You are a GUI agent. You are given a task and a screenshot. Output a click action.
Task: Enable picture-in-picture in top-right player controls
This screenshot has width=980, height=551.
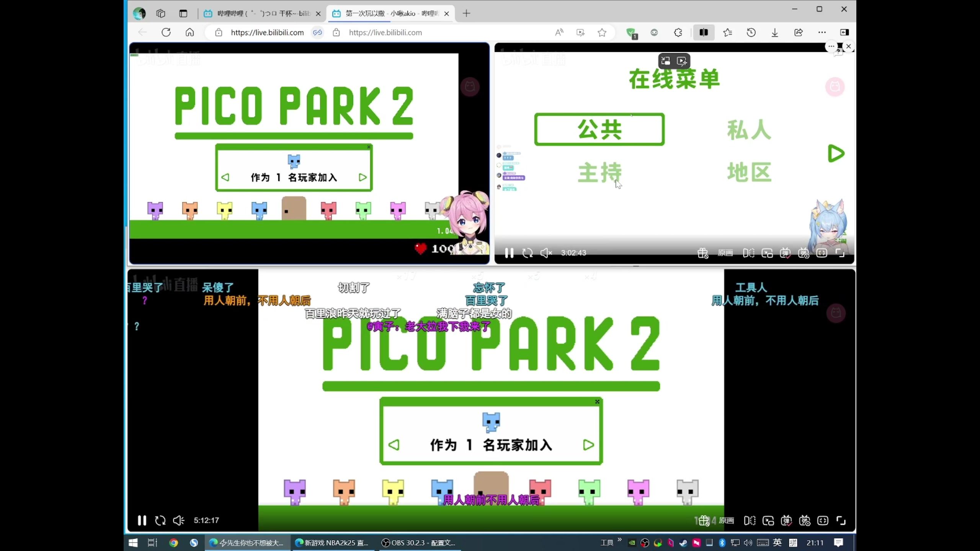(767, 253)
